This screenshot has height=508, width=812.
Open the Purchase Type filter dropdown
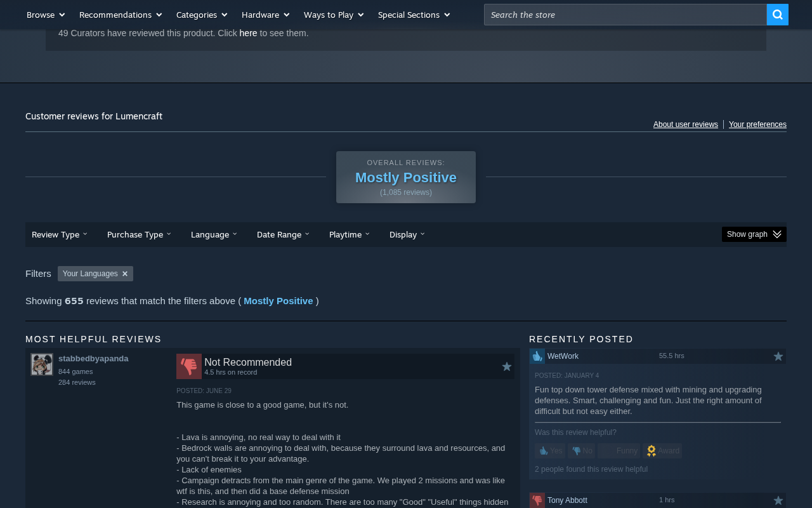pyautogui.click(x=139, y=234)
